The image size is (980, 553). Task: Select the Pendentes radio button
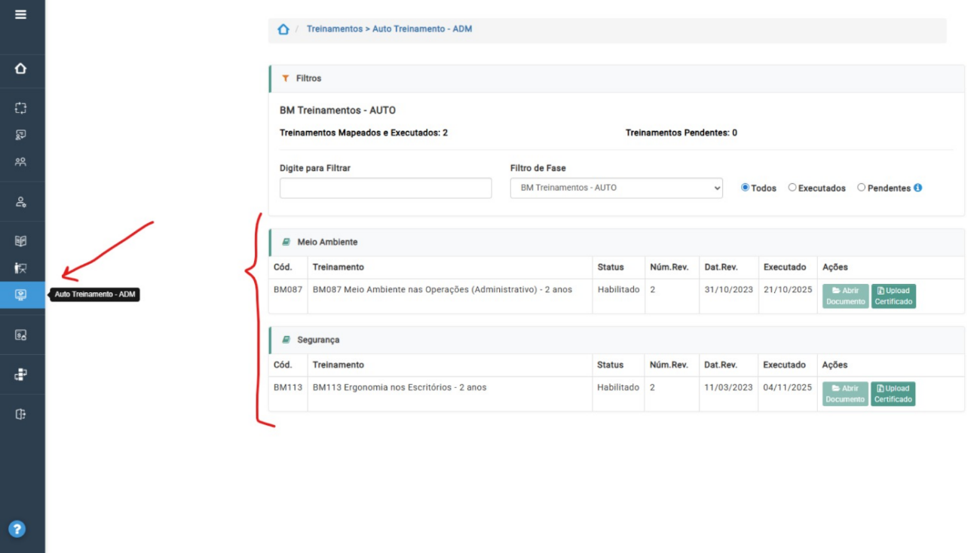point(861,188)
